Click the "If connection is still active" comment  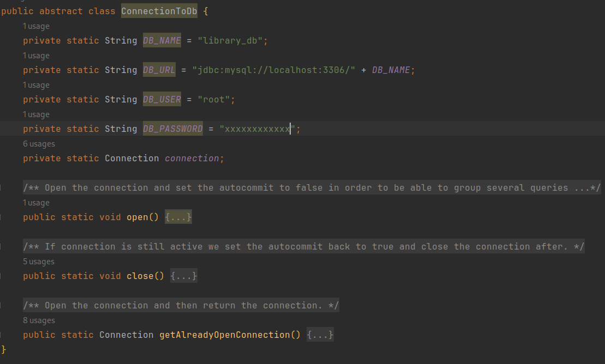tap(304, 246)
